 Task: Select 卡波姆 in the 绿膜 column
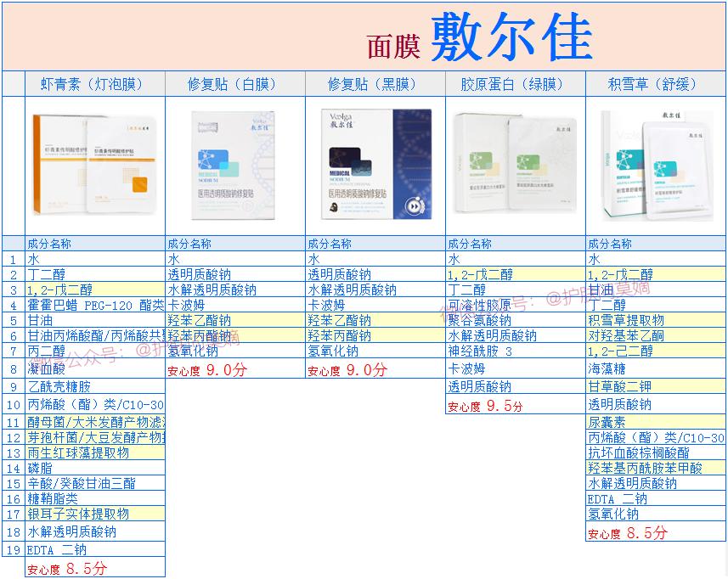click(516, 368)
